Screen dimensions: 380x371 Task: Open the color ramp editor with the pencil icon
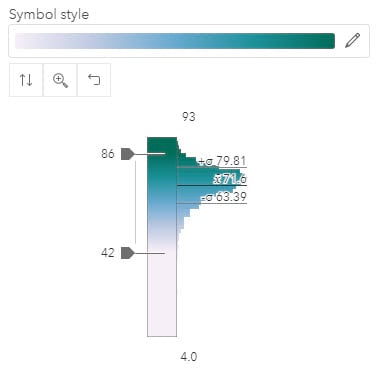tap(352, 41)
